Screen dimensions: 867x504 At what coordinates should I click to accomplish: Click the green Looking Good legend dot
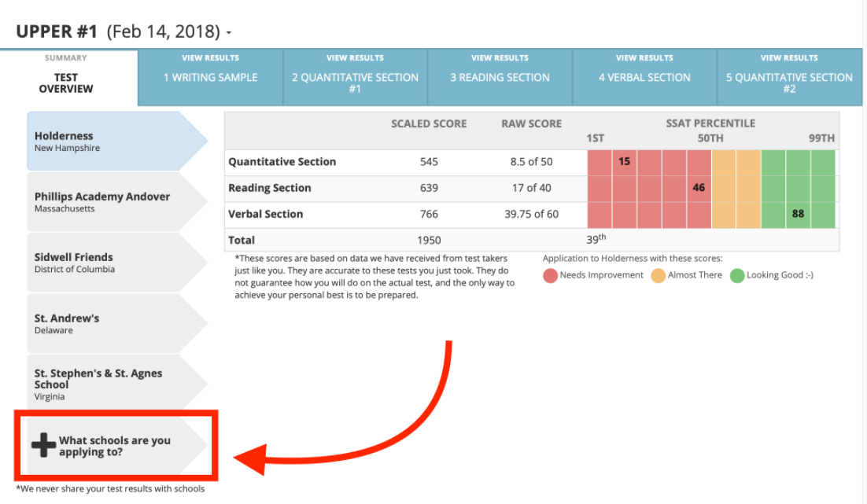(x=737, y=275)
